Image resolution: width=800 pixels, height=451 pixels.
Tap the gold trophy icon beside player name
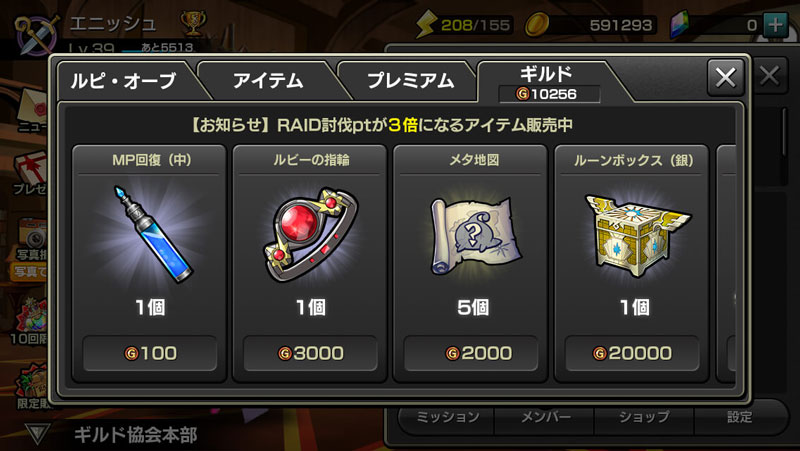coord(194,23)
